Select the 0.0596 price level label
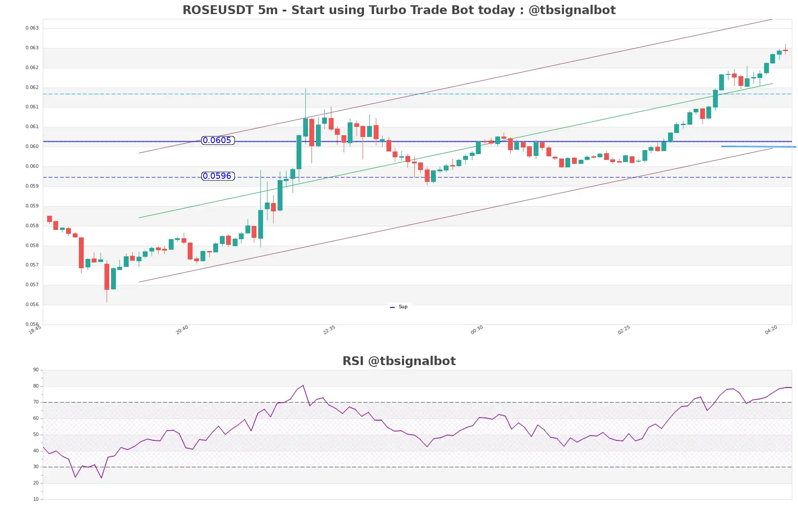 pos(218,176)
